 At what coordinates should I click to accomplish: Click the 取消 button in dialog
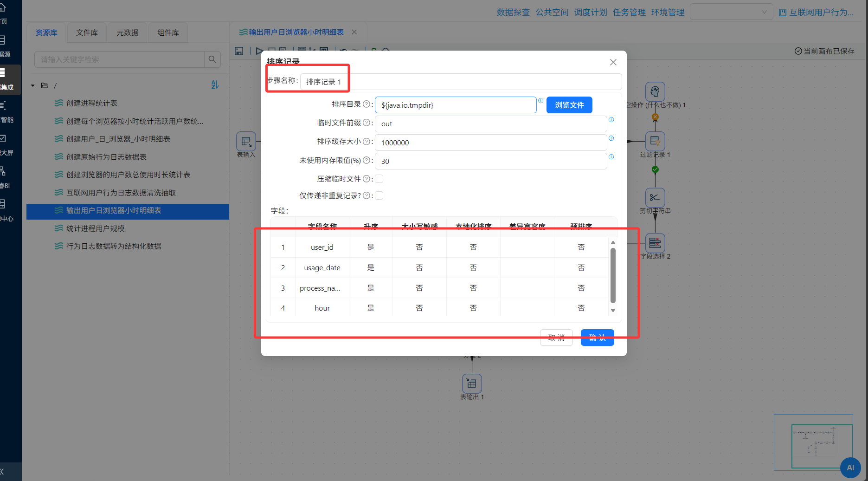(556, 338)
